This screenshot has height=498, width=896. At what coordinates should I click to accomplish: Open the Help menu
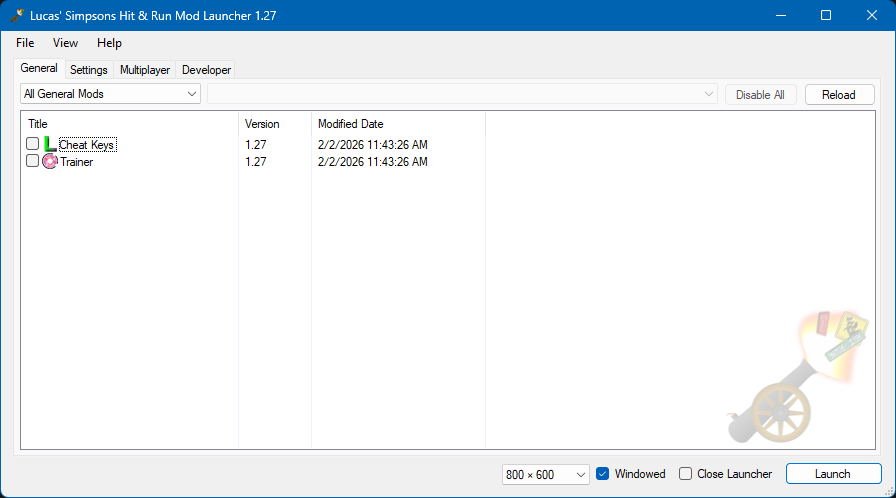pyautogui.click(x=109, y=43)
